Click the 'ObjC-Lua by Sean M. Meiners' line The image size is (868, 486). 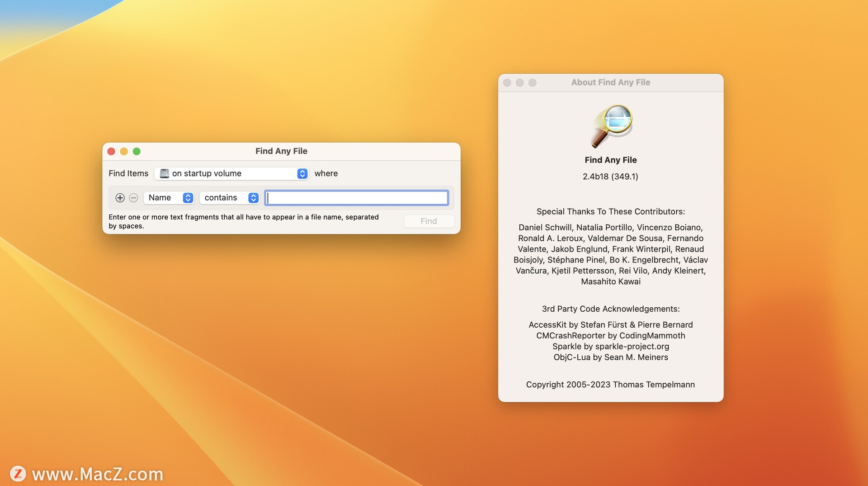(611, 357)
